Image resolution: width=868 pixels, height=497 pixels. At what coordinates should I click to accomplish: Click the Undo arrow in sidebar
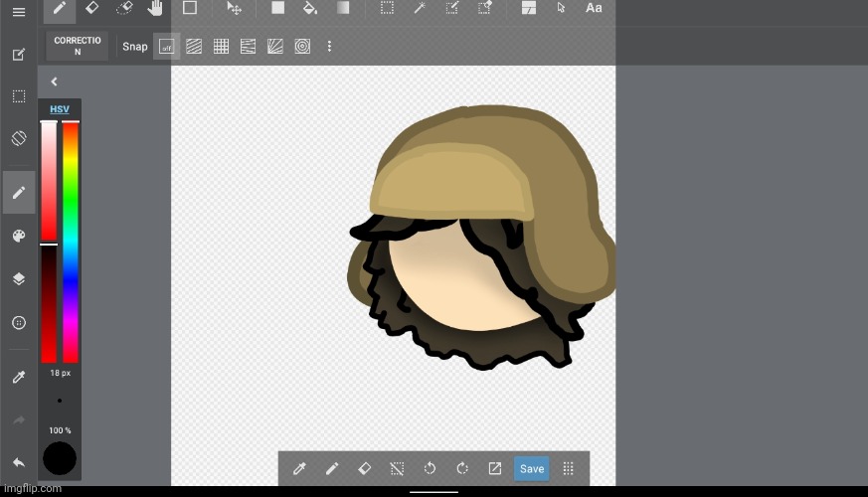(x=19, y=462)
